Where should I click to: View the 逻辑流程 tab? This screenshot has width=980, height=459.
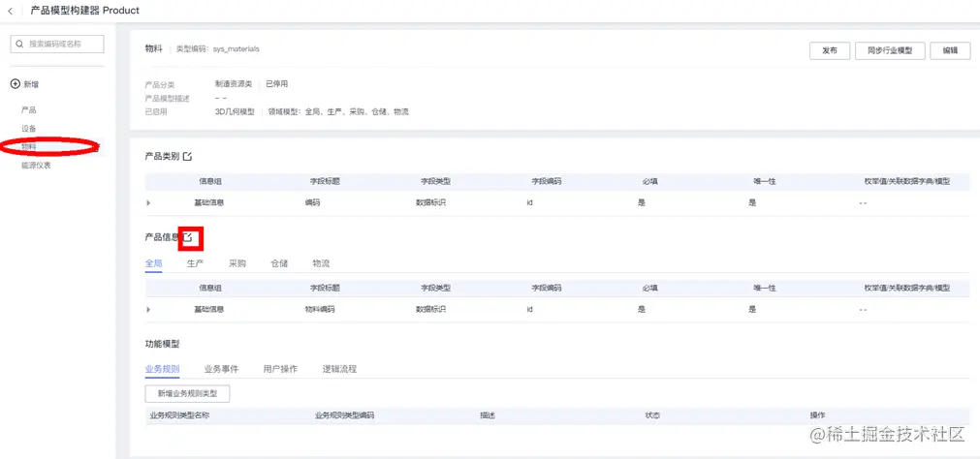coord(339,369)
